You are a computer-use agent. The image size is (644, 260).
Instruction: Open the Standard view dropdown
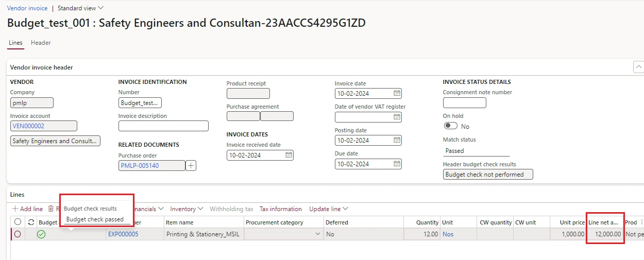80,8
